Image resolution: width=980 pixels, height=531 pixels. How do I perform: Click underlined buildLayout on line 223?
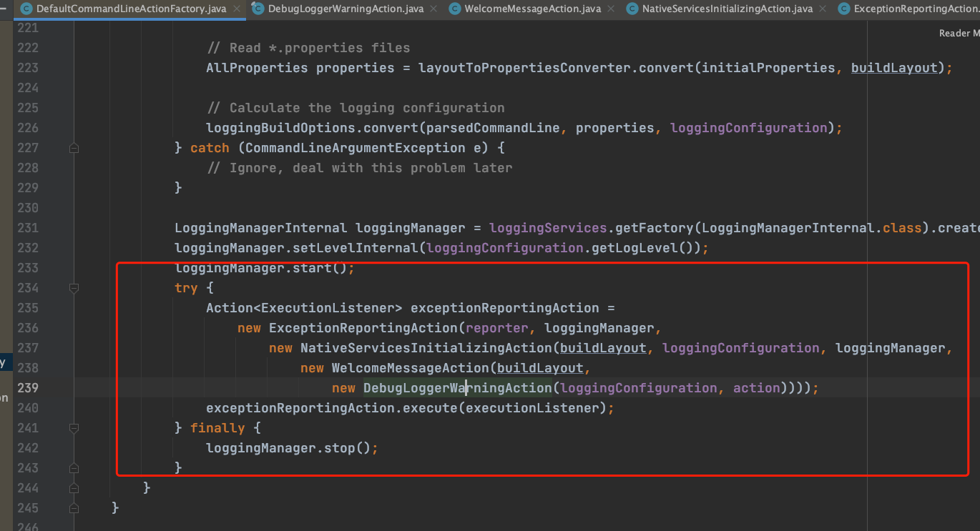(x=894, y=68)
